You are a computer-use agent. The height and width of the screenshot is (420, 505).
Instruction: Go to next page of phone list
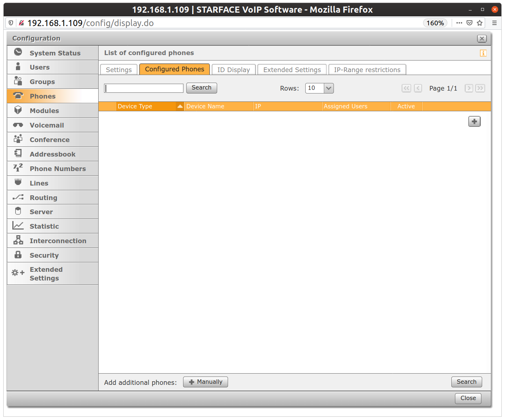pos(469,88)
